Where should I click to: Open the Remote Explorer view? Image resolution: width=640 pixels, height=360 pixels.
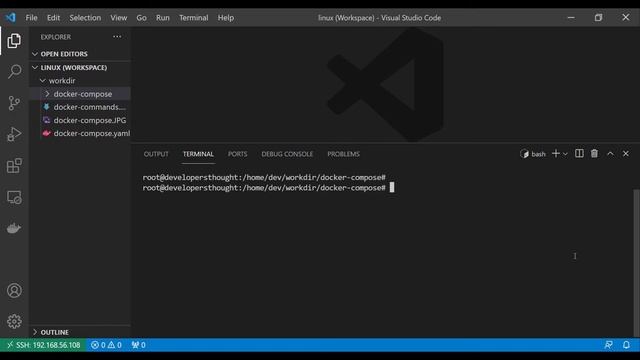pos(14,197)
